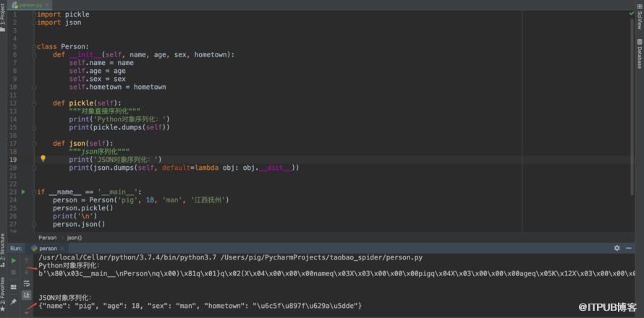Screen dimensions: 644x318
Task: Click 'default=lambda obj' in json.dumps line
Action: (x=198, y=168)
